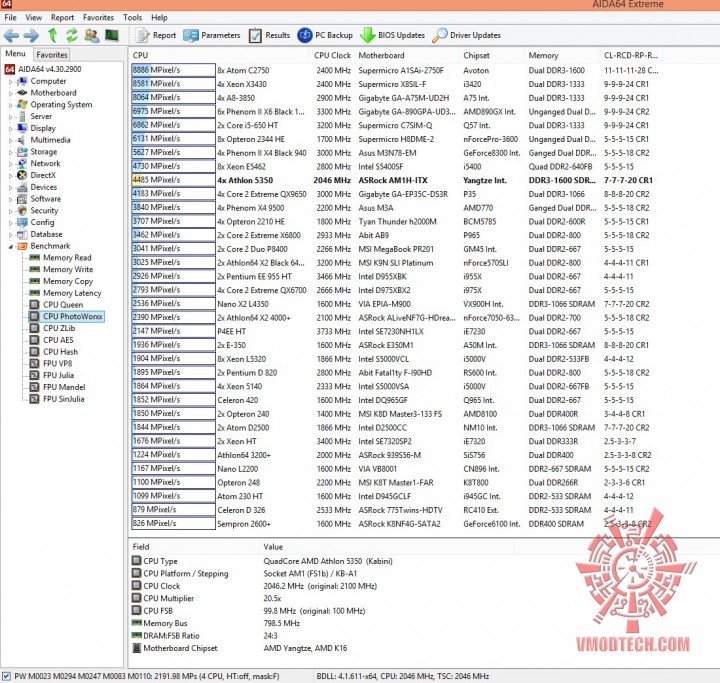Screen dimensions: 720x683
Task: Expand the Operating System tree node
Action: click(x=11, y=105)
